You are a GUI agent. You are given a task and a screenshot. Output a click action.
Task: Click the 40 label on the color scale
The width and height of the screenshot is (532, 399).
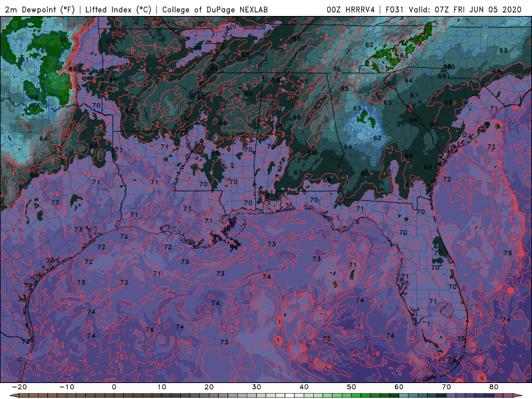[304, 387]
